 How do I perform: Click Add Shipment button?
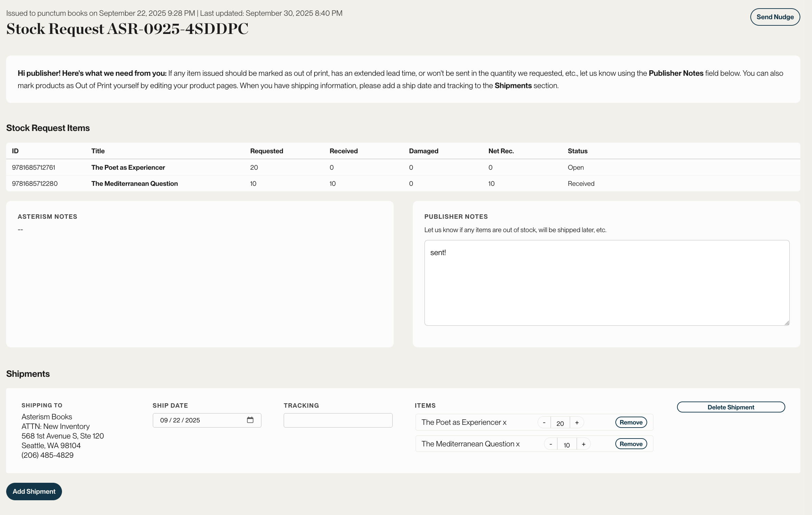(x=34, y=491)
